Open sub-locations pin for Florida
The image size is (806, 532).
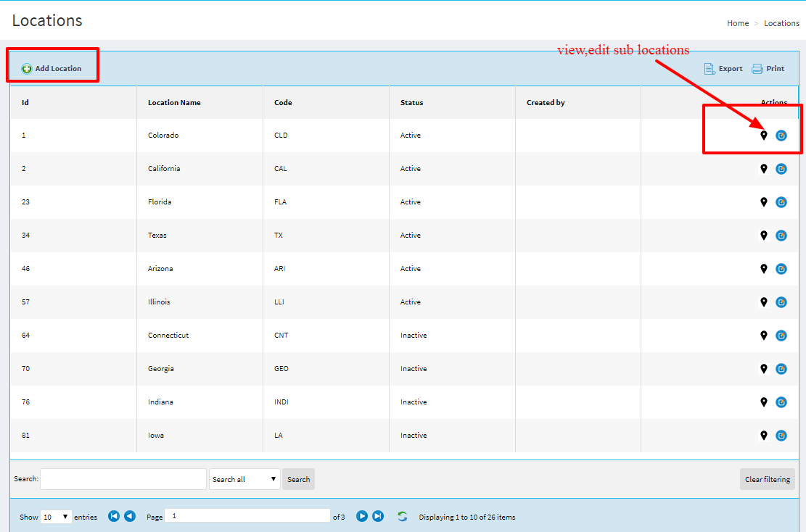pos(763,202)
